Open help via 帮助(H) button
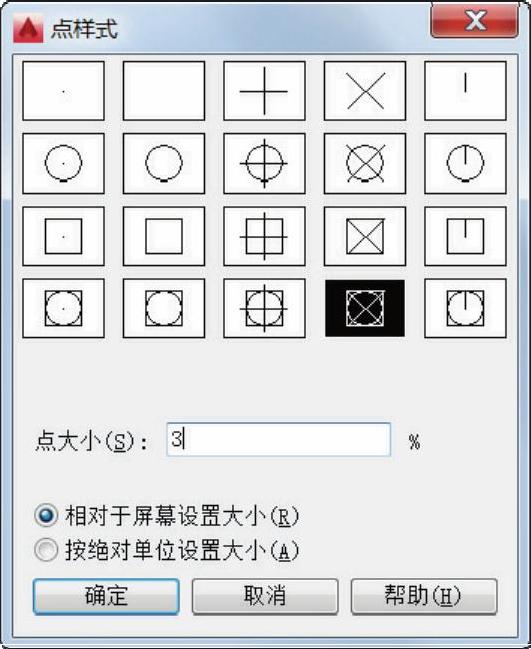 [x=424, y=596]
